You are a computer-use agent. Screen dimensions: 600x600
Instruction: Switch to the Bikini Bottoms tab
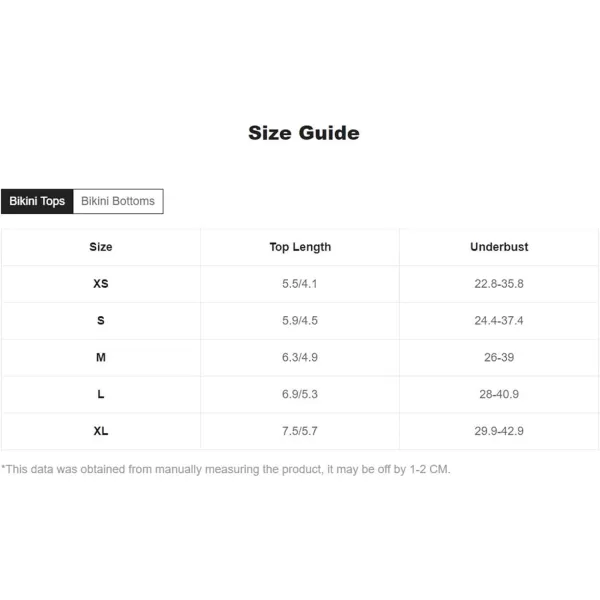pos(118,201)
